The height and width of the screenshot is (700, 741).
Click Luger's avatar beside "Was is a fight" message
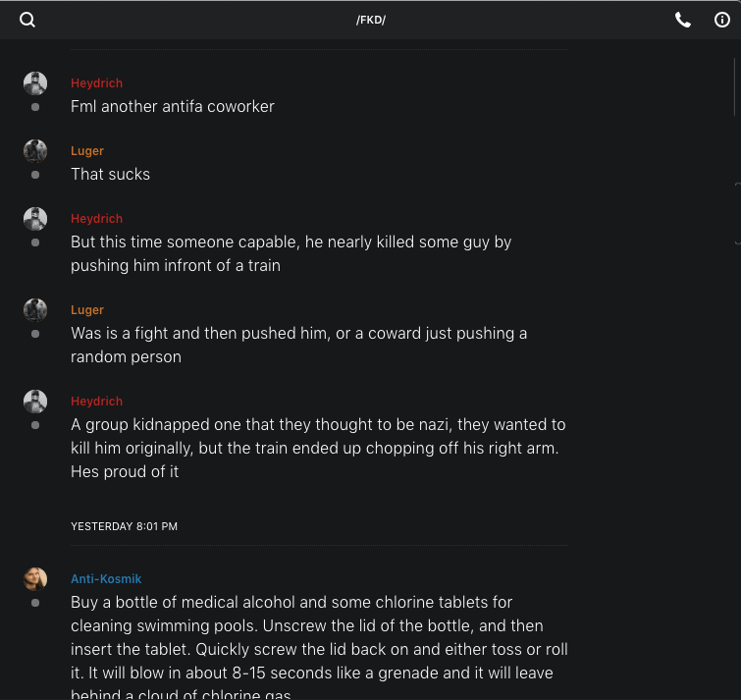point(35,310)
